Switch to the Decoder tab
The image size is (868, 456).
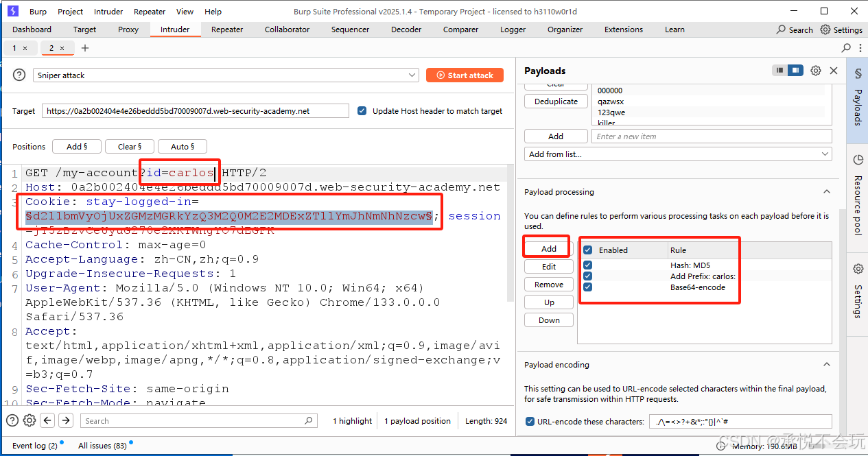(406, 29)
